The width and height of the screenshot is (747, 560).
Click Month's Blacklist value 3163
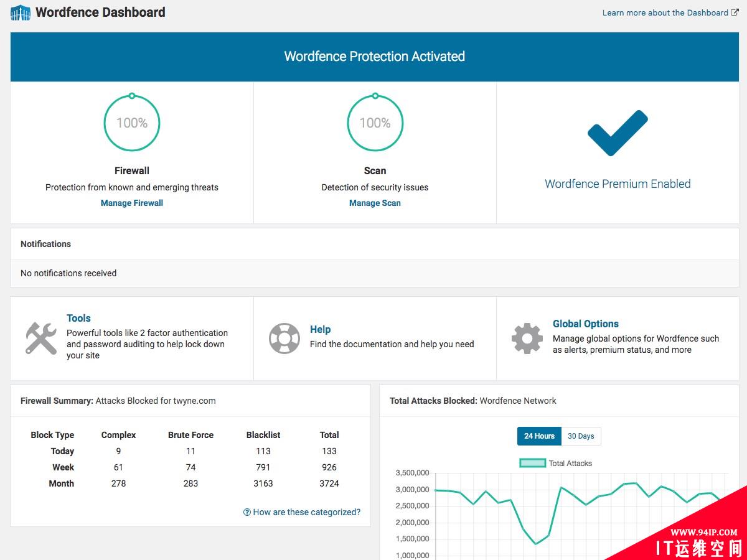pos(263,483)
